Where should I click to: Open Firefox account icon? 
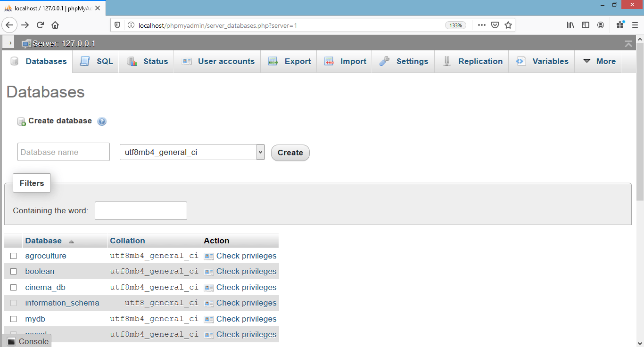[601, 25]
